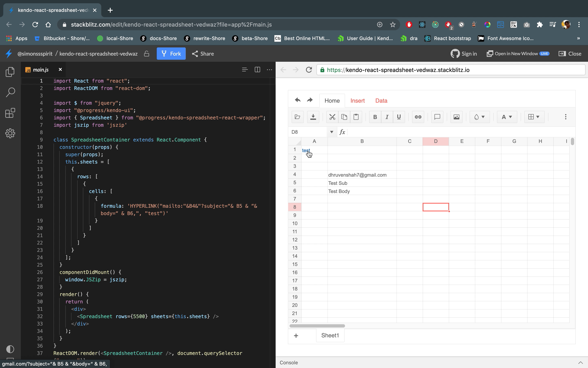This screenshot has height=368, width=588.
Task: Share the project via Share button
Action: pos(203,54)
